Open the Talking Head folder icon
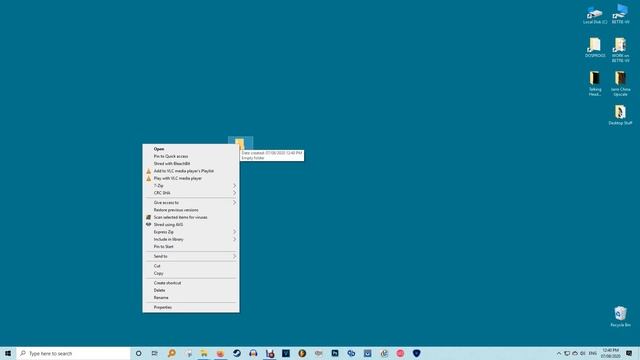The height and width of the screenshot is (360, 640). (595, 83)
